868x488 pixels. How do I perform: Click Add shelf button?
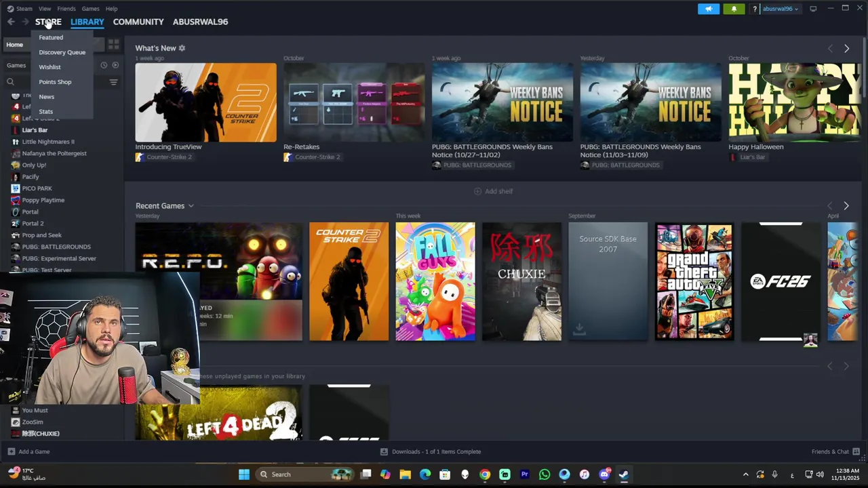[x=493, y=191]
